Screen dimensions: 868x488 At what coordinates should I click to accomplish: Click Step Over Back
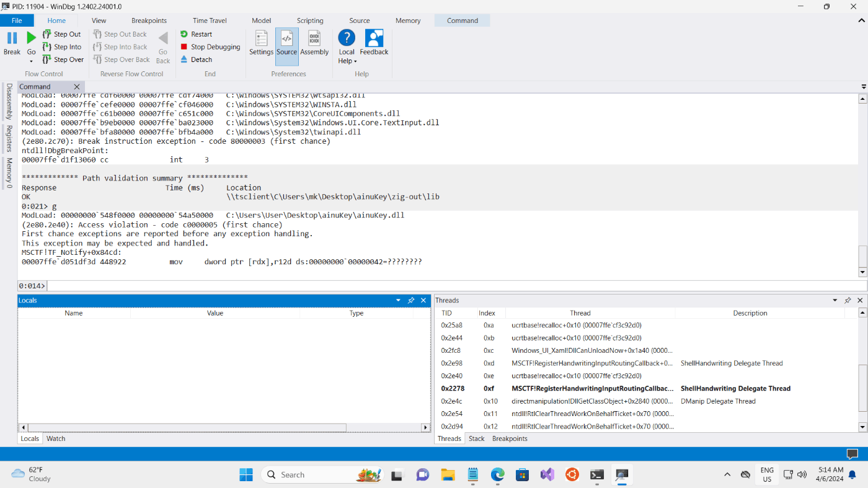point(122,60)
